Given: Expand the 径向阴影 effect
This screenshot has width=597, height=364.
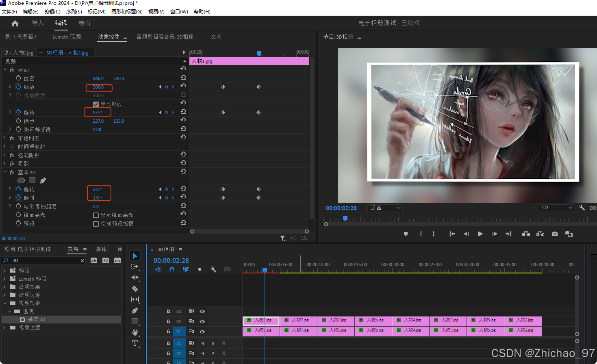Looking at the screenshot, I should coord(5,155).
